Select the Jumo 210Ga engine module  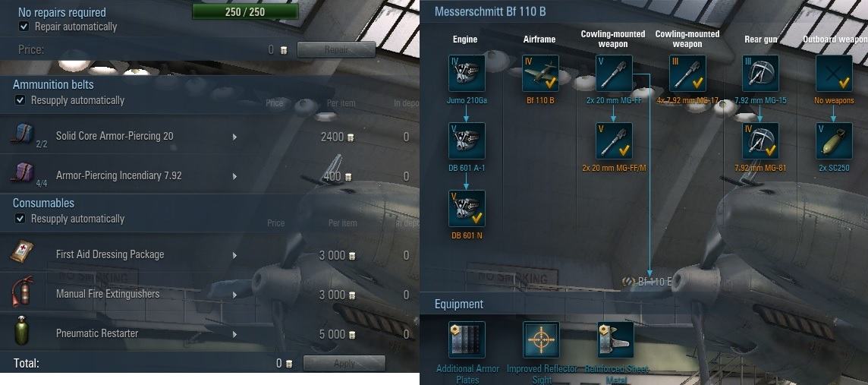tap(467, 73)
